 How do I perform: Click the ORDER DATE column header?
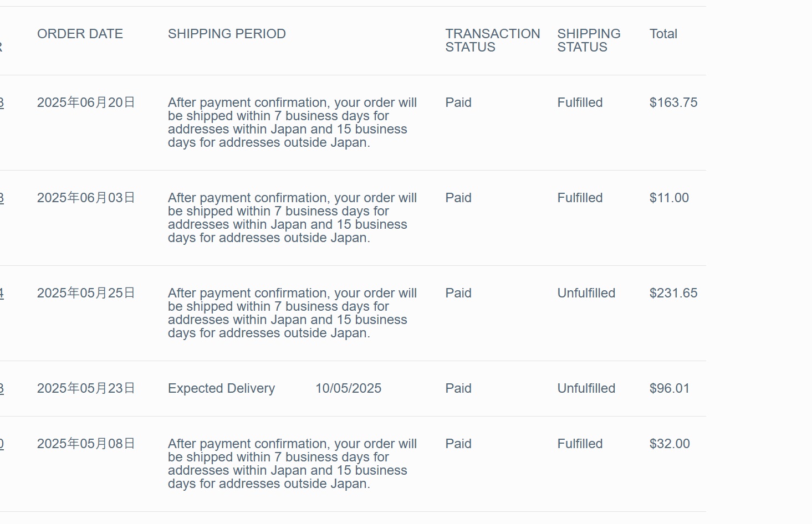pos(80,34)
